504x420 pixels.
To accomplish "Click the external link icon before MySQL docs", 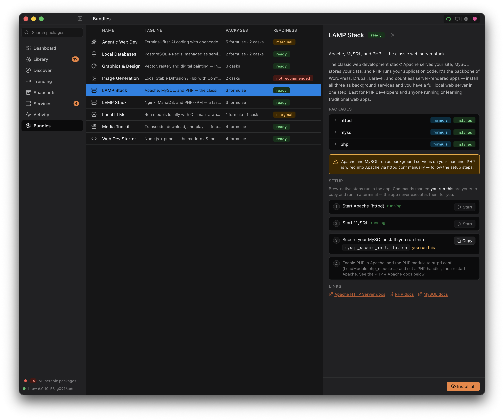I will [x=420, y=294].
